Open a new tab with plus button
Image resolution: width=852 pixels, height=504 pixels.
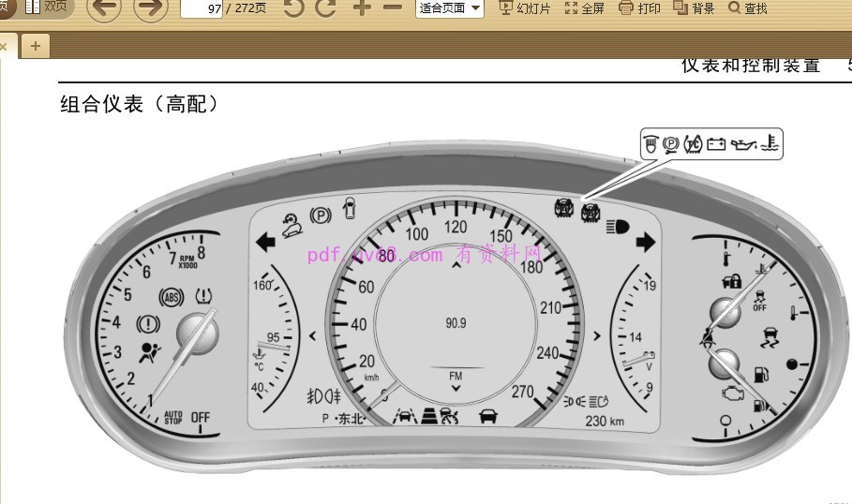tap(35, 45)
